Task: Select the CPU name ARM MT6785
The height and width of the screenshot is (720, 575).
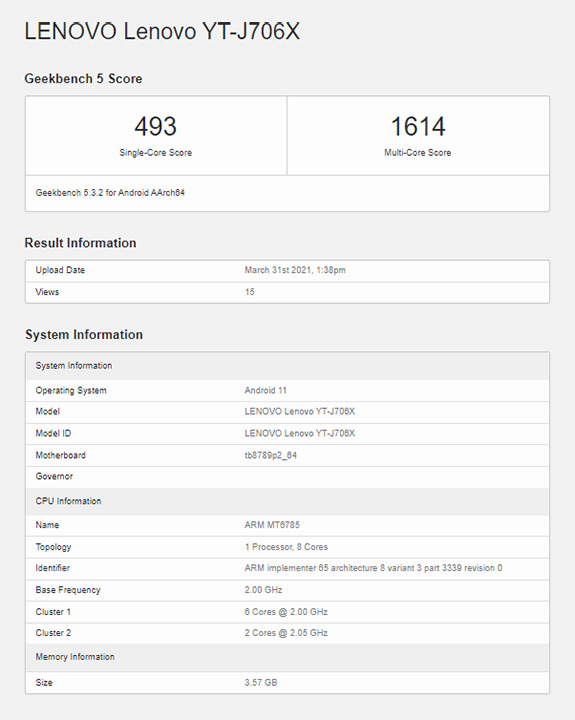Action: [x=272, y=525]
